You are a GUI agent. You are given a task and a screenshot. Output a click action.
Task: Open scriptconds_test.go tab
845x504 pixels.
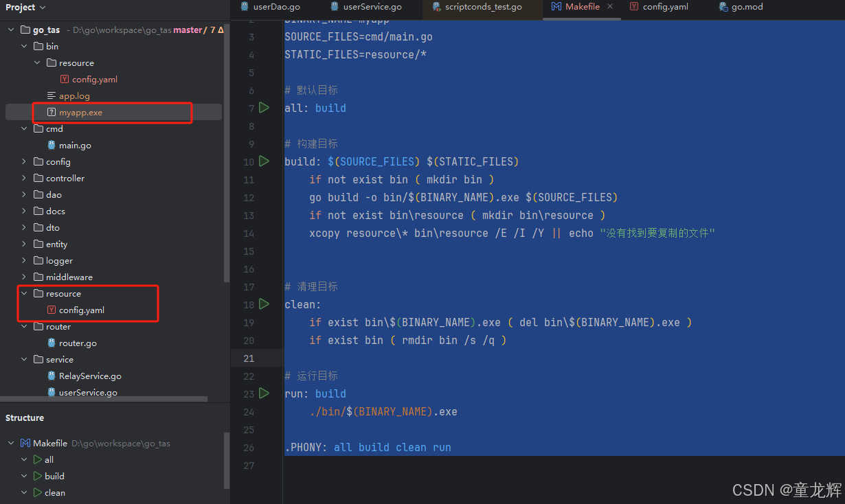pyautogui.click(x=477, y=7)
